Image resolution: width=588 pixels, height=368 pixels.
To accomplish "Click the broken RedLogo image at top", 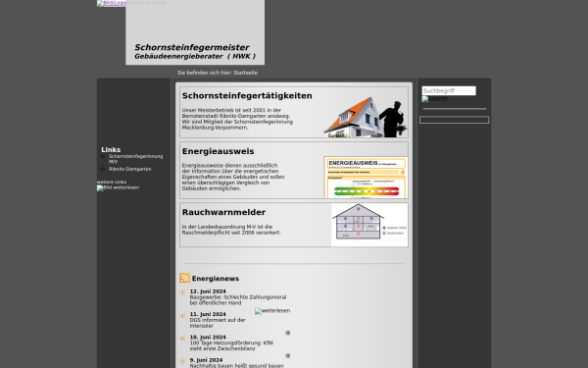I will point(111,3).
